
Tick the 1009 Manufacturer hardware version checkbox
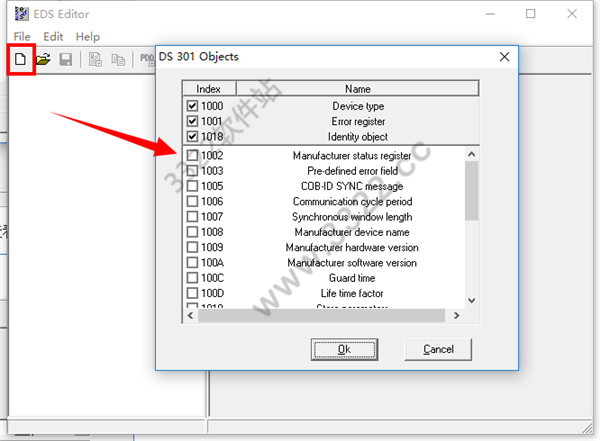click(192, 247)
